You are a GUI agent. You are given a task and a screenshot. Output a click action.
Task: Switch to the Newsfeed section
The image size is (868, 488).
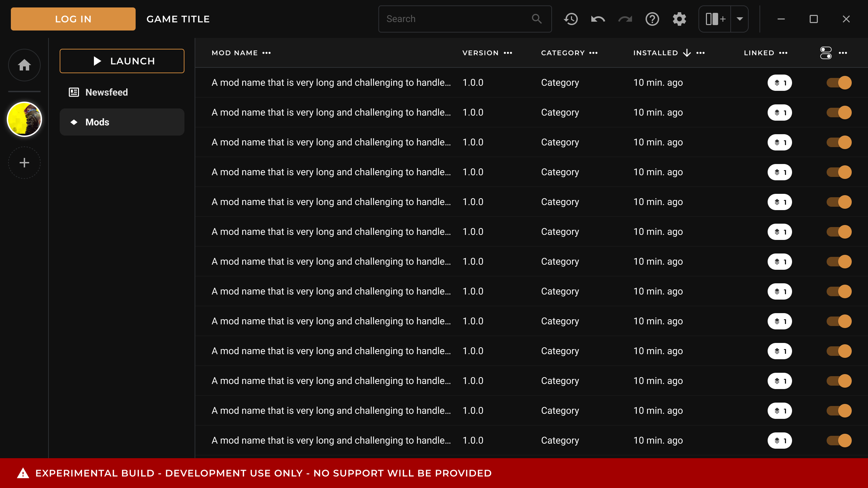[106, 92]
